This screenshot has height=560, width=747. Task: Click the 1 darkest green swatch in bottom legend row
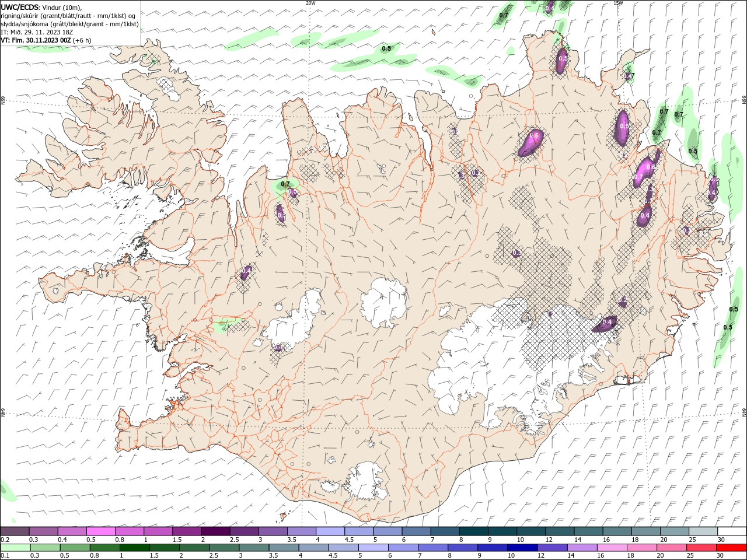pyautogui.click(x=134, y=548)
